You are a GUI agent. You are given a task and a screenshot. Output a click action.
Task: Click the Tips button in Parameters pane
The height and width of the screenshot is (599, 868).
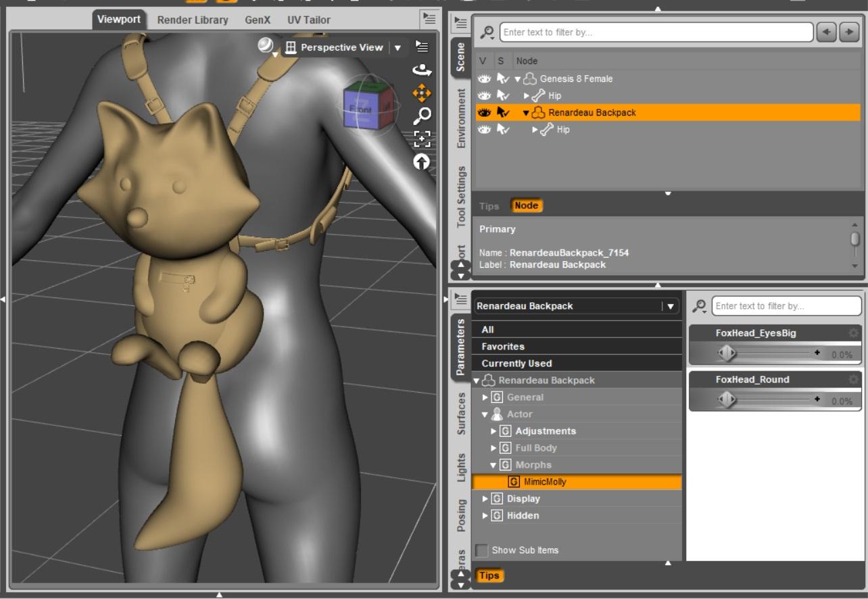tap(489, 576)
